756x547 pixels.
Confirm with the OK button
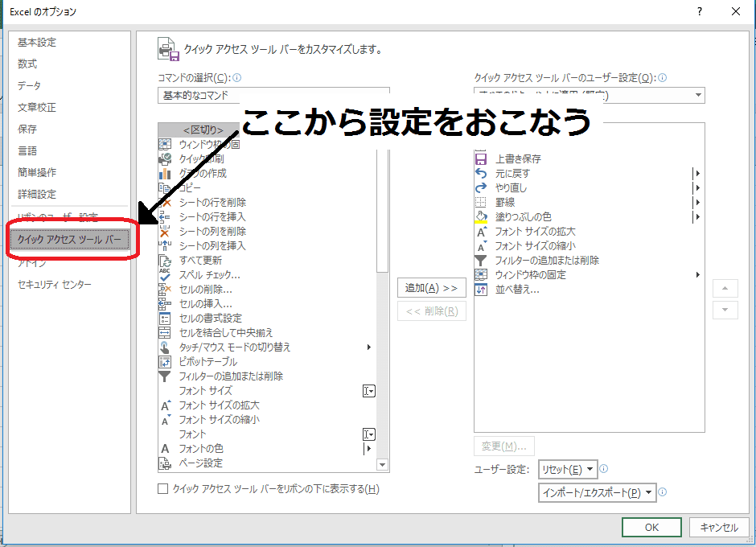pos(651,527)
